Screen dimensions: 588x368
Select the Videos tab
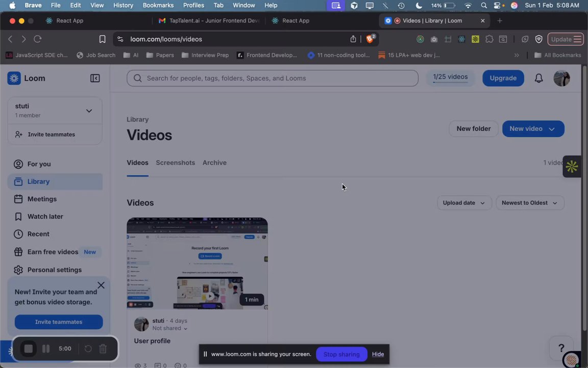tap(137, 163)
